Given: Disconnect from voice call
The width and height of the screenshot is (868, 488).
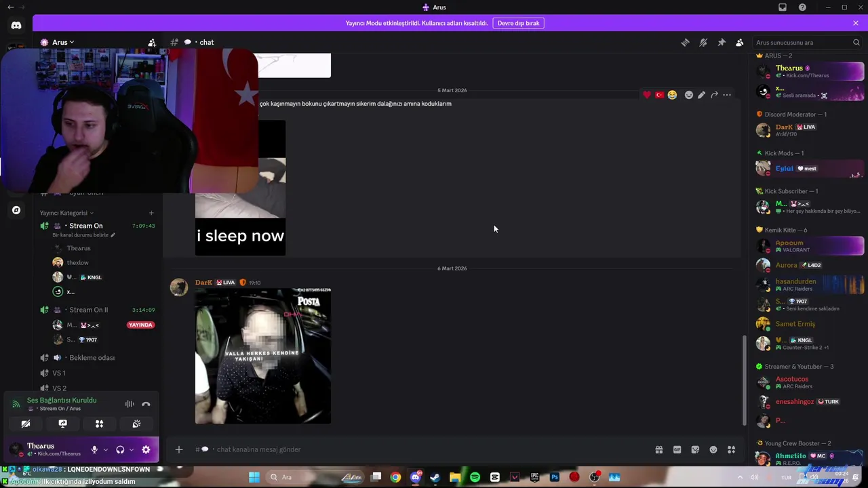Looking at the screenshot, I should (x=146, y=404).
